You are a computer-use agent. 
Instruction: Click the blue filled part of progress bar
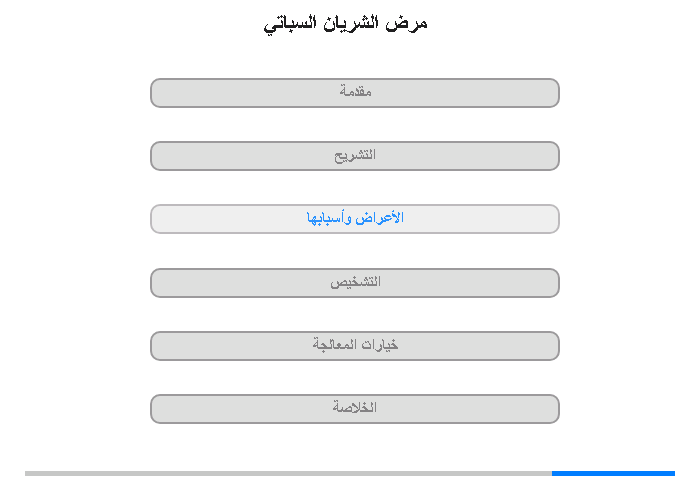coord(613,473)
